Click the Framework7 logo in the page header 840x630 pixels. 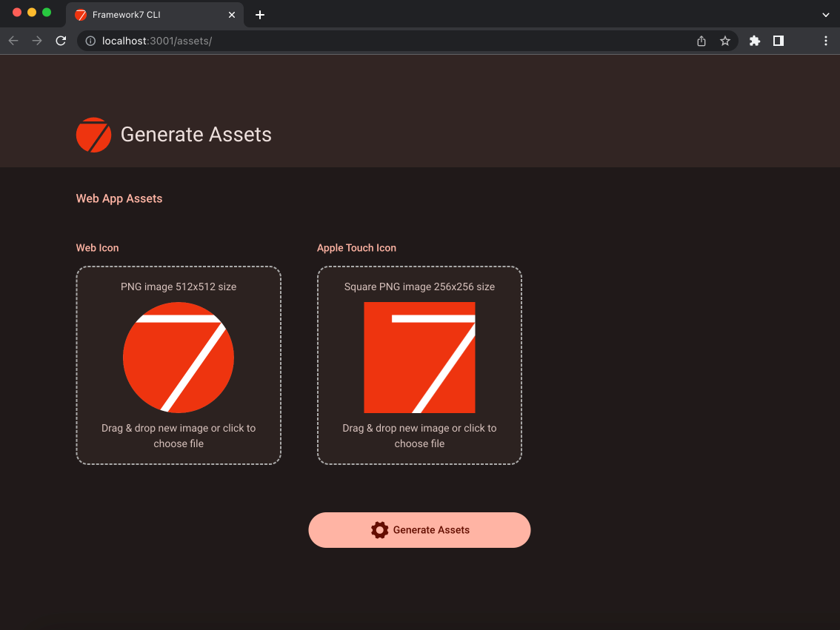pos(93,135)
